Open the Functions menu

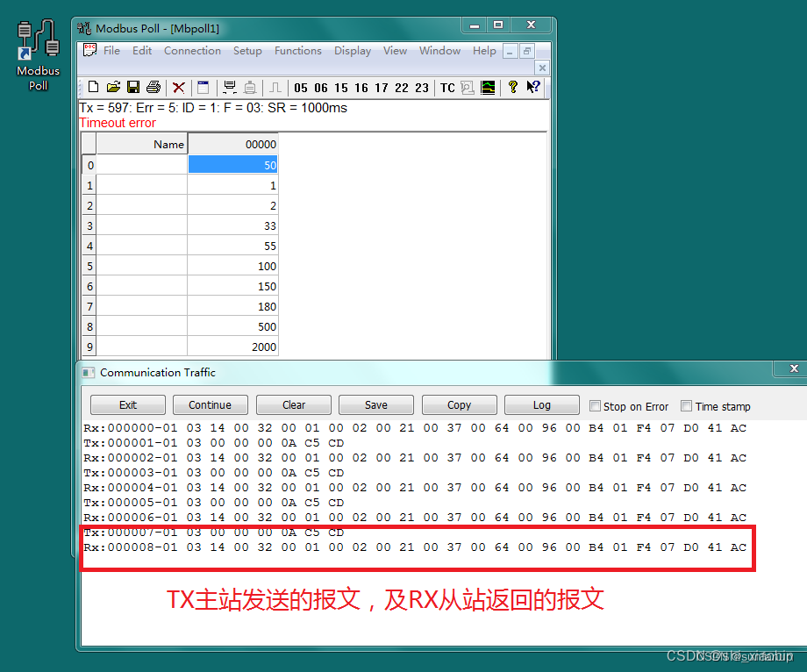coord(298,50)
